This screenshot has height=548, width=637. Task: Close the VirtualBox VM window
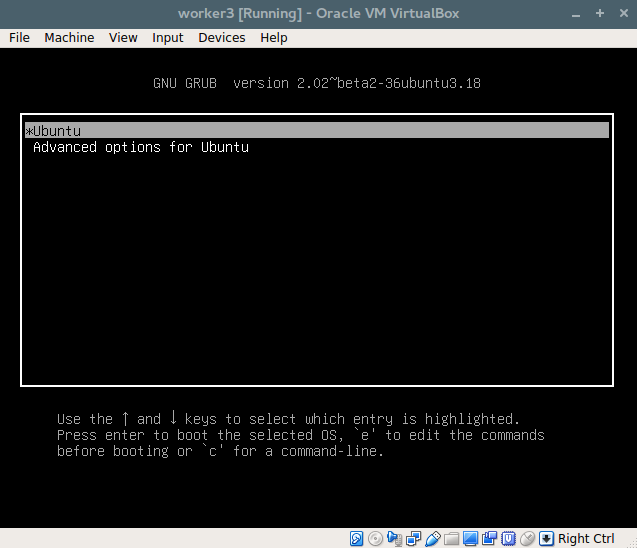tap(624, 13)
